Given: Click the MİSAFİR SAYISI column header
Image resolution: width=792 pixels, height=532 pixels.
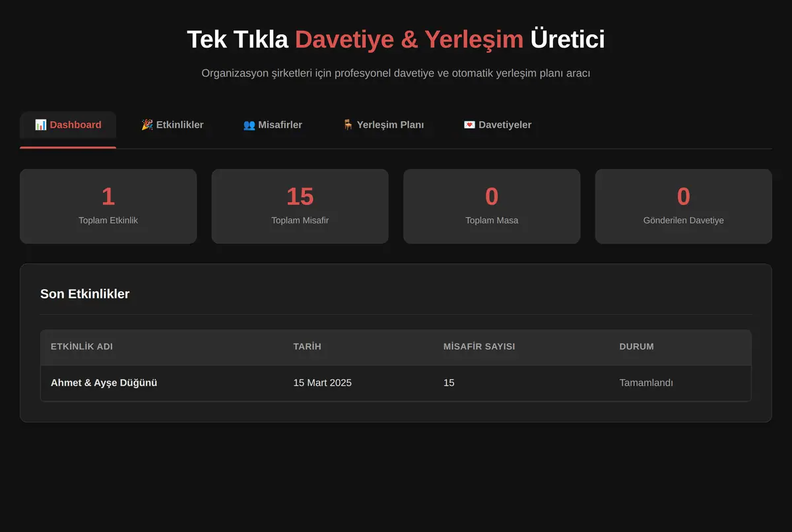Looking at the screenshot, I should tap(479, 347).
